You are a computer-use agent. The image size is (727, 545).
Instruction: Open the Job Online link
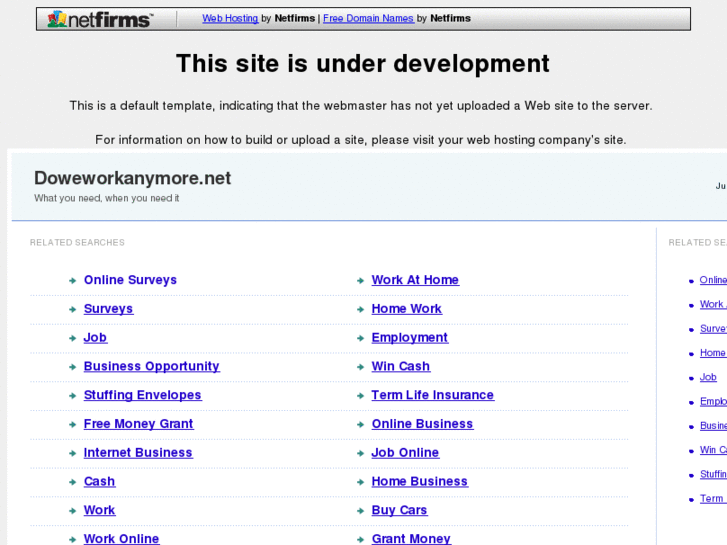pyautogui.click(x=405, y=453)
